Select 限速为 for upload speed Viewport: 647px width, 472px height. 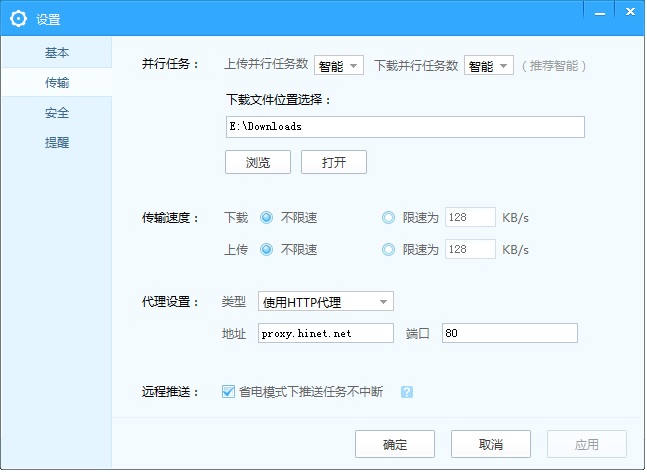[x=388, y=250]
